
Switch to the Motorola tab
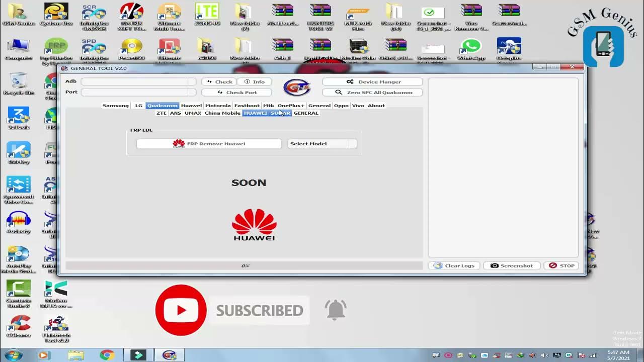pyautogui.click(x=218, y=106)
